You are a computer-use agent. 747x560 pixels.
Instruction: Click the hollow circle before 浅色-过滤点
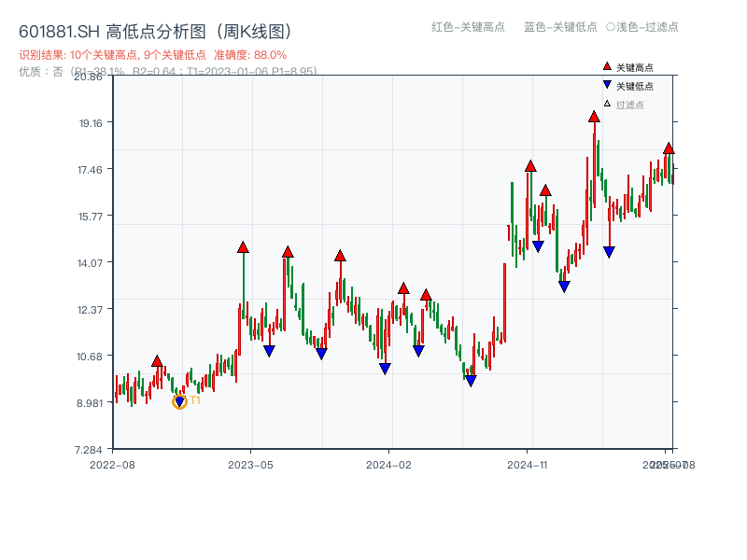point(611,27)
